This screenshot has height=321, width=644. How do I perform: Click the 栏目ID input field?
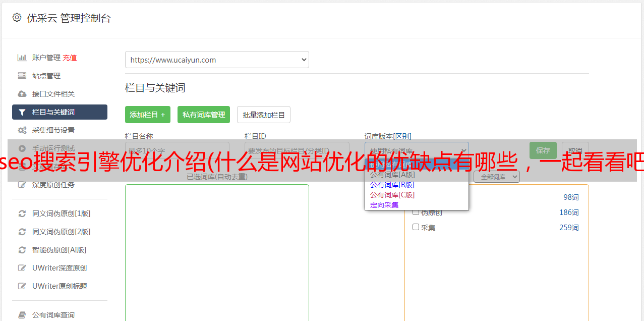point(297,150)
